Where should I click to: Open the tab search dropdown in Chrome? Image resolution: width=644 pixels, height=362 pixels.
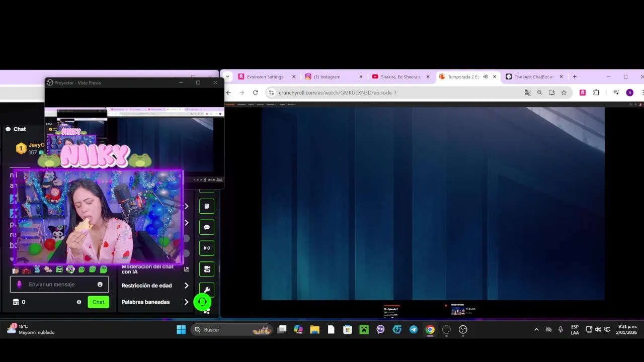point(228,77)
